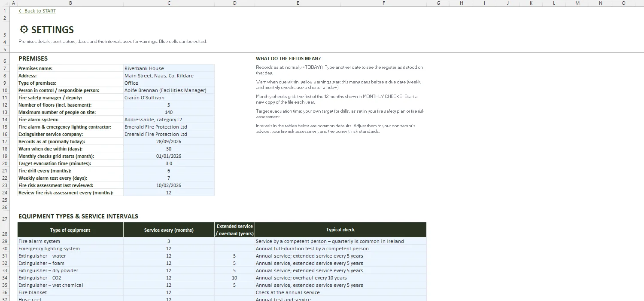This screenshot has height=301, width=644.
Task: Select the Extinguisher – foam row label
Action: [x=70, y=263]
